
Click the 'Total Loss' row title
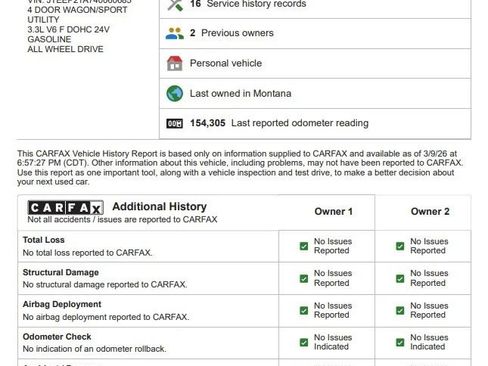coord(44,240)
